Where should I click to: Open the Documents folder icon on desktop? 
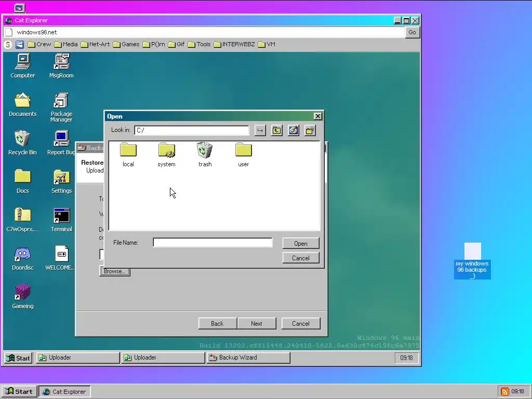pyautogui.click(x=22, y=104)
